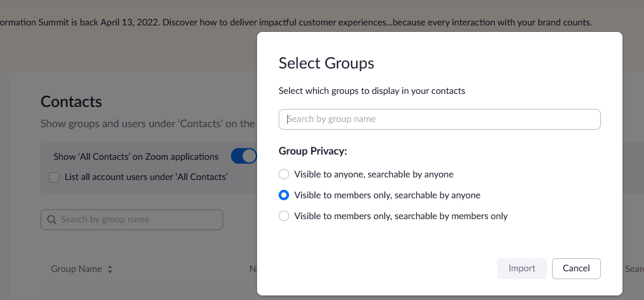Click the Contacts page heading
The width and height of the screenshot is (644, 300).
coord(71,102)
